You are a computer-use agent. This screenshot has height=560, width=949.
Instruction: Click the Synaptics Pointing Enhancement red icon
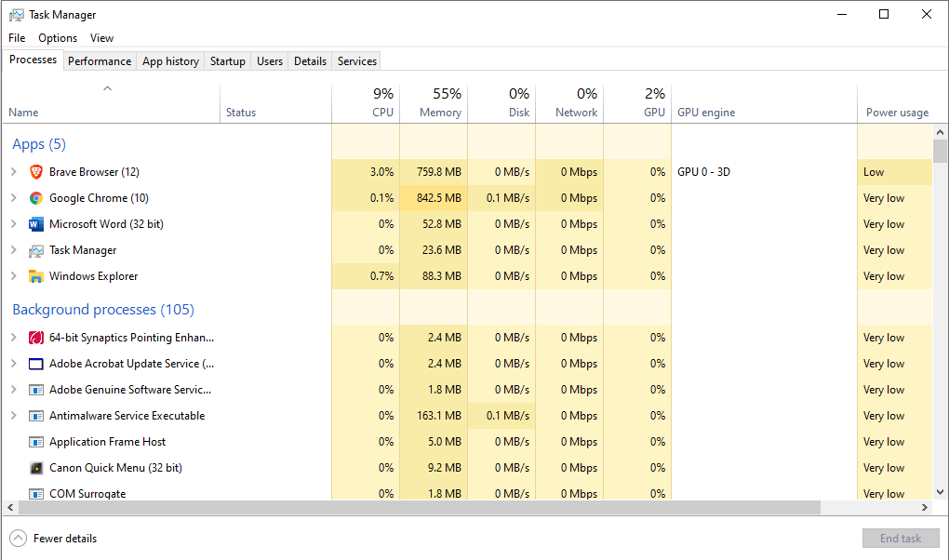point(36,338)
